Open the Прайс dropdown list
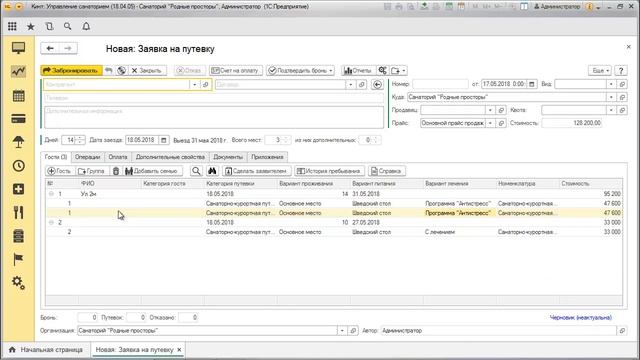 click(490, 123)
